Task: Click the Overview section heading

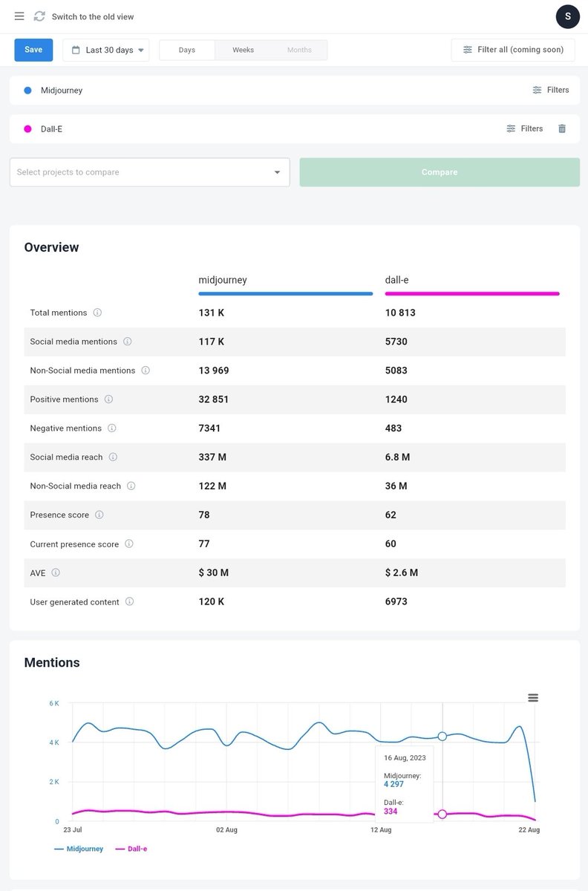Action: [x=51, y=247]
